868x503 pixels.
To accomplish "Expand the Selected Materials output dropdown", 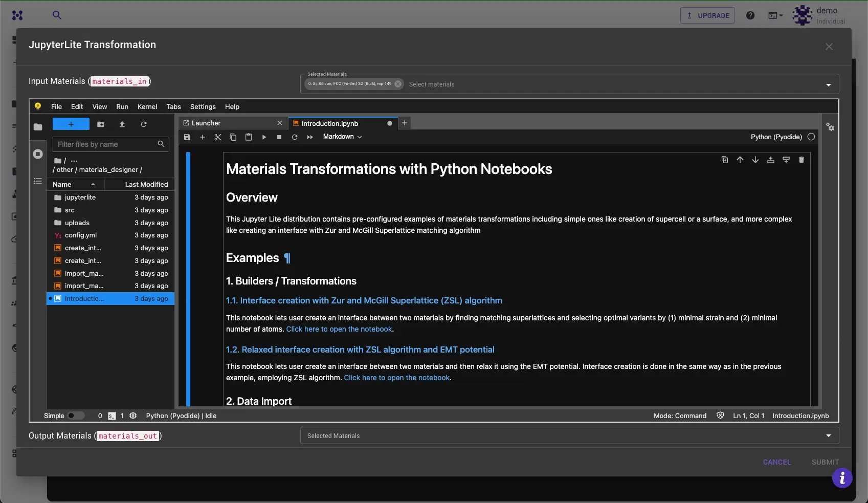I will (x=829, y=435).
